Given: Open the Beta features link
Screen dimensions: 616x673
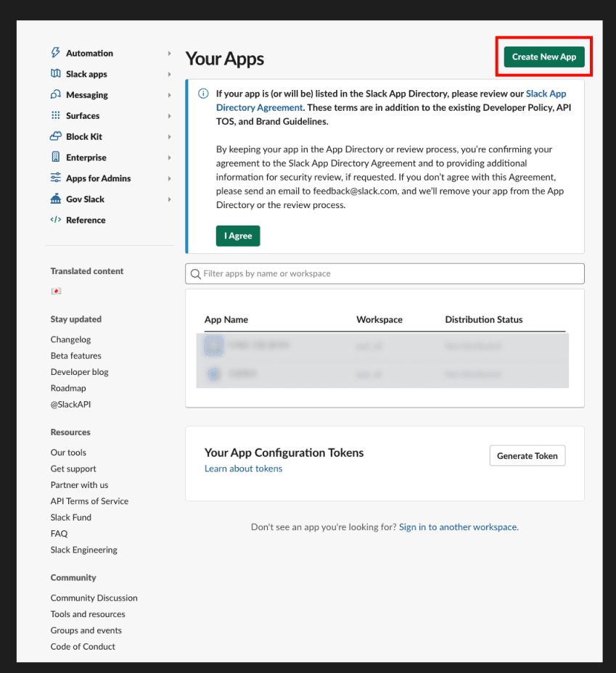Looking at the screenshot, I should 76,355.
